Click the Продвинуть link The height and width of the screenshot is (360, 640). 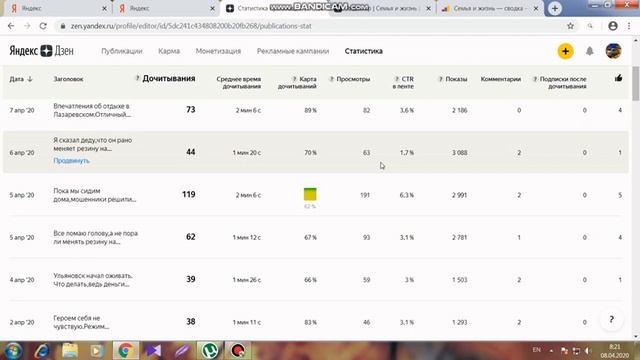click(71, 160)
